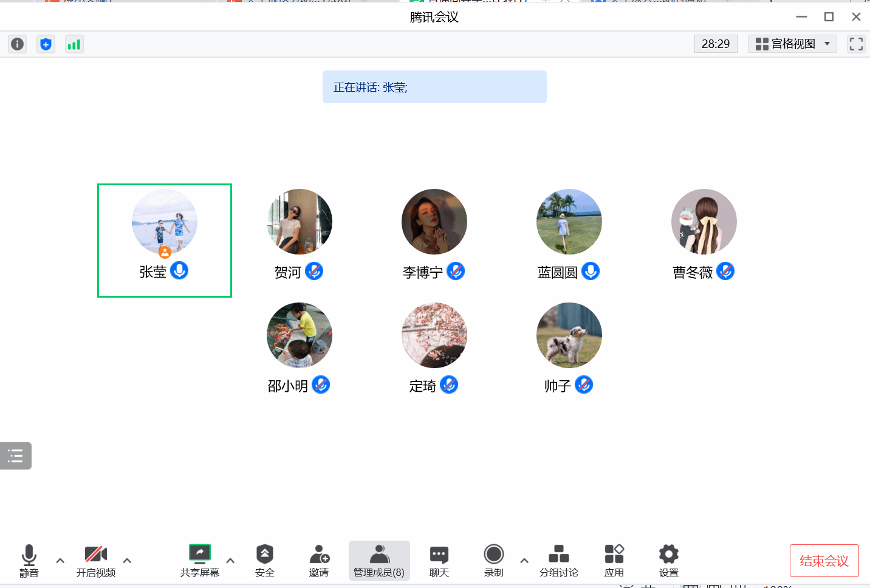
Task: Open the 邀请 invite dialog
Action: click(319, 561)
